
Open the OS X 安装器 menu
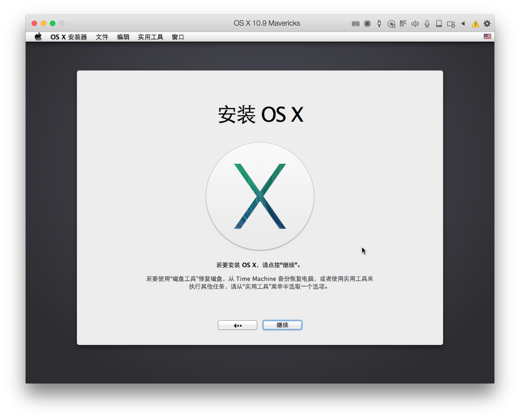(69, 37)
